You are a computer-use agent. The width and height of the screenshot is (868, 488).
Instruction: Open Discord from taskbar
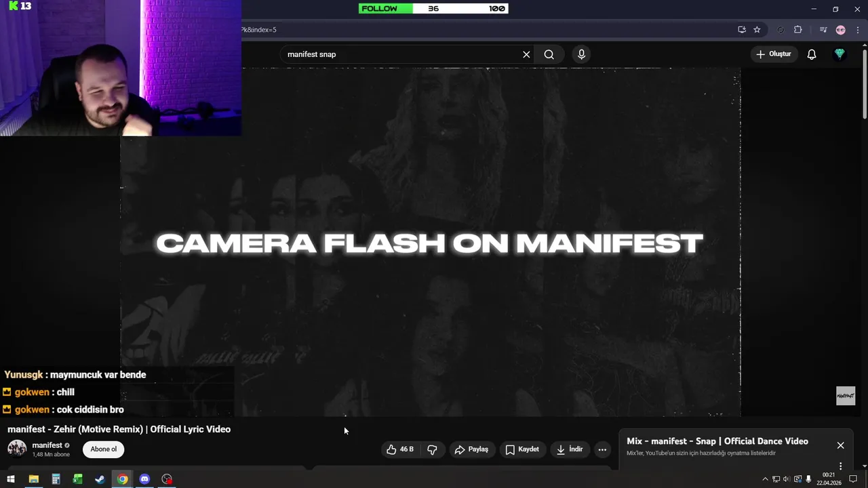click(x=144, y=479)
